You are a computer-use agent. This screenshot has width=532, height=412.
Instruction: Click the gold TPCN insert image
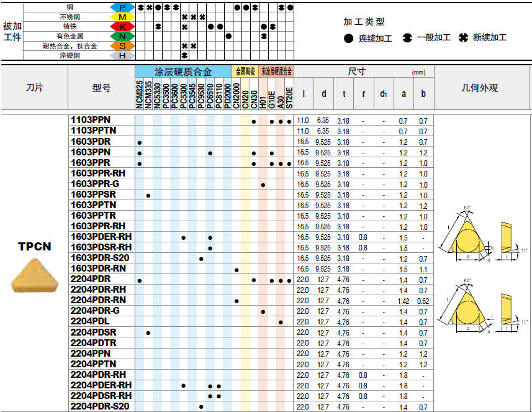click(x=34, y=274)
